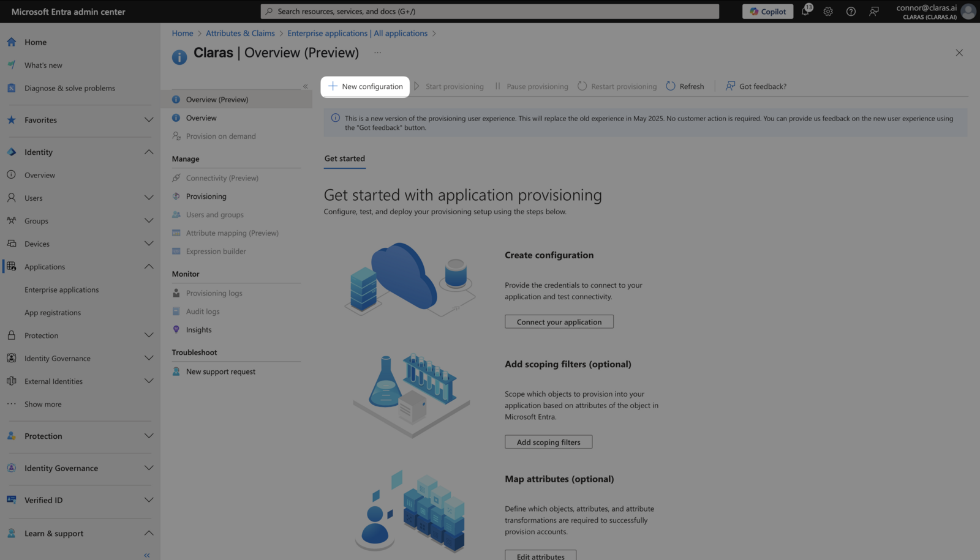Click Refresh toolbar button
The width and height of the screenshot is (980, 560).
pos(685,86)
